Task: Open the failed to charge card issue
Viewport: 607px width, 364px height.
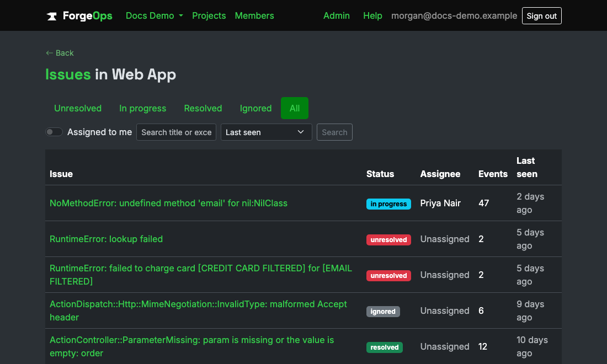Action: (201, 275)
